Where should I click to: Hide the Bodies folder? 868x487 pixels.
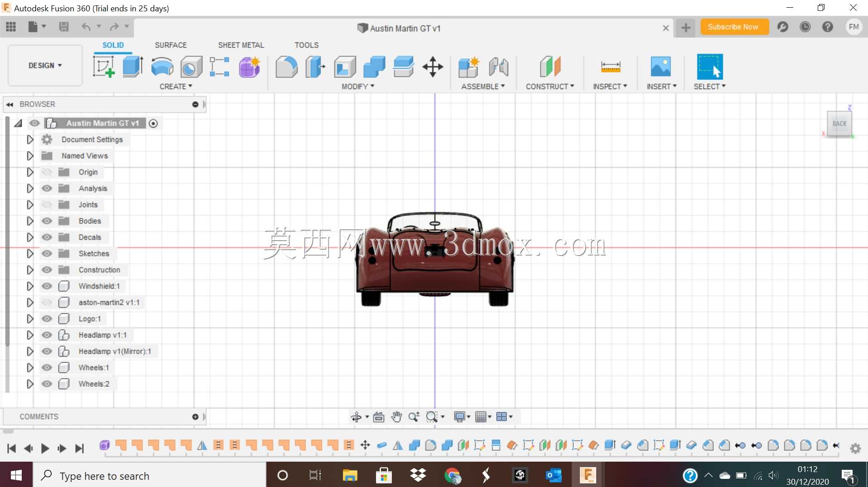[47, 221]
